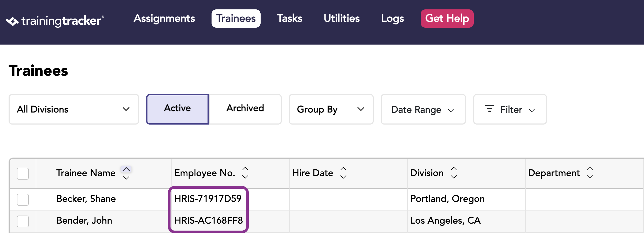The width and height of the screenshot is (644, 233).
Task: Select all trainees header checkbox
Action: 23,174
